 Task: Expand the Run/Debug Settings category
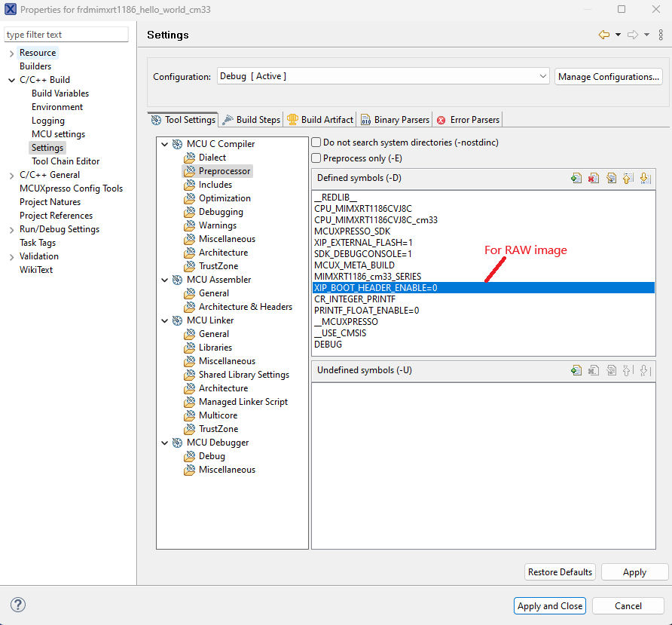point(11,229)
